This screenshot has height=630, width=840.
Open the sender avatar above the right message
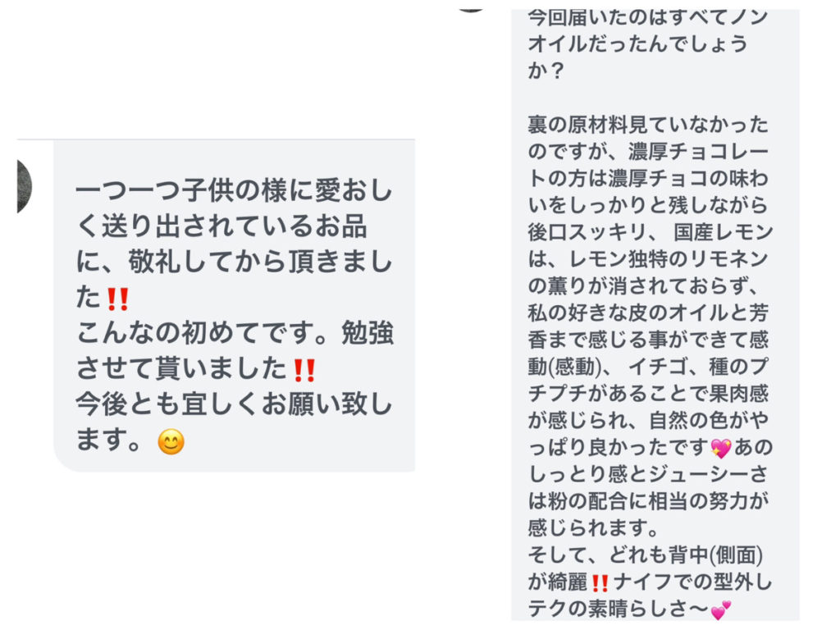click(472, 7)
